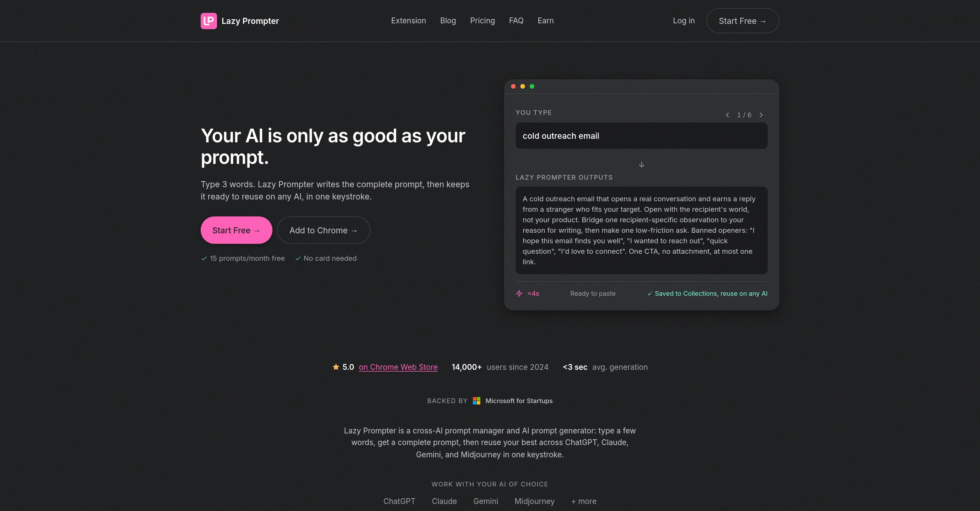Open the on Chrome Web Store link

(398, 367)
